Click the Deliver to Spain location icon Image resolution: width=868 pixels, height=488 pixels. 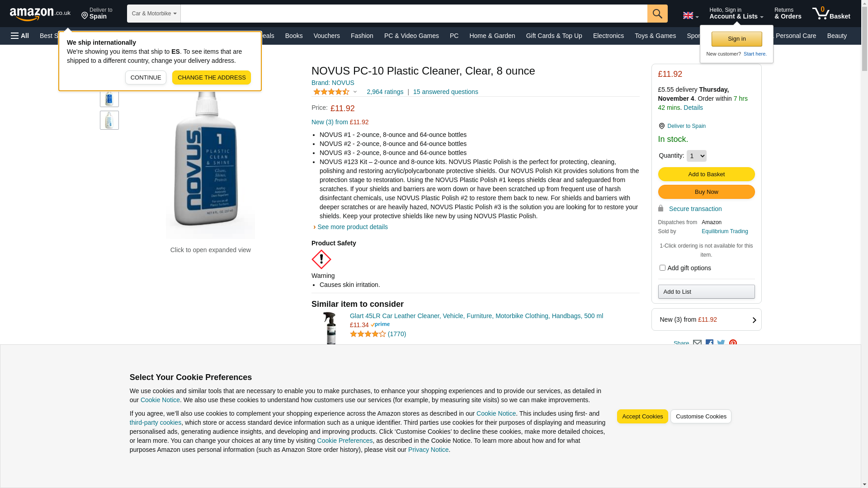click(661, 126)
